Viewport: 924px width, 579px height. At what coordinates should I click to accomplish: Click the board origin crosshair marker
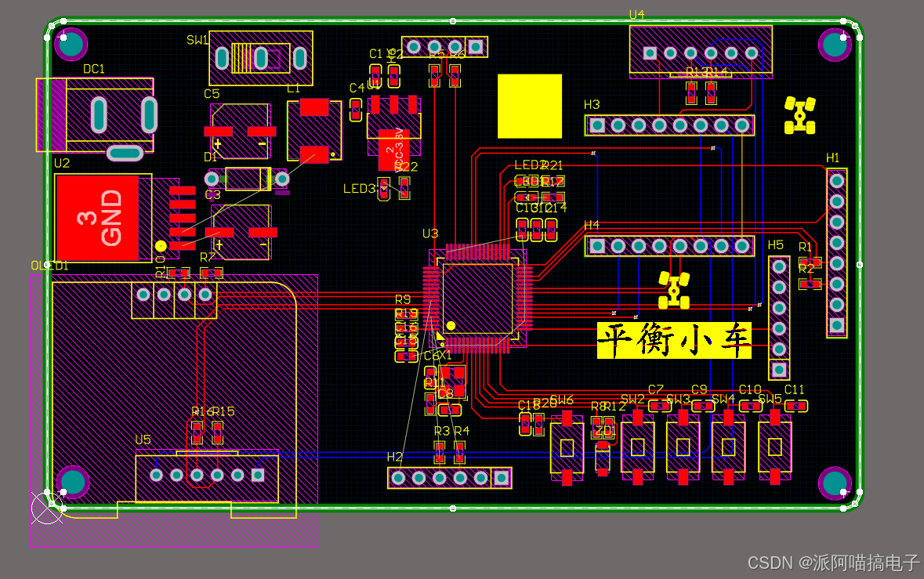point(46,508)
